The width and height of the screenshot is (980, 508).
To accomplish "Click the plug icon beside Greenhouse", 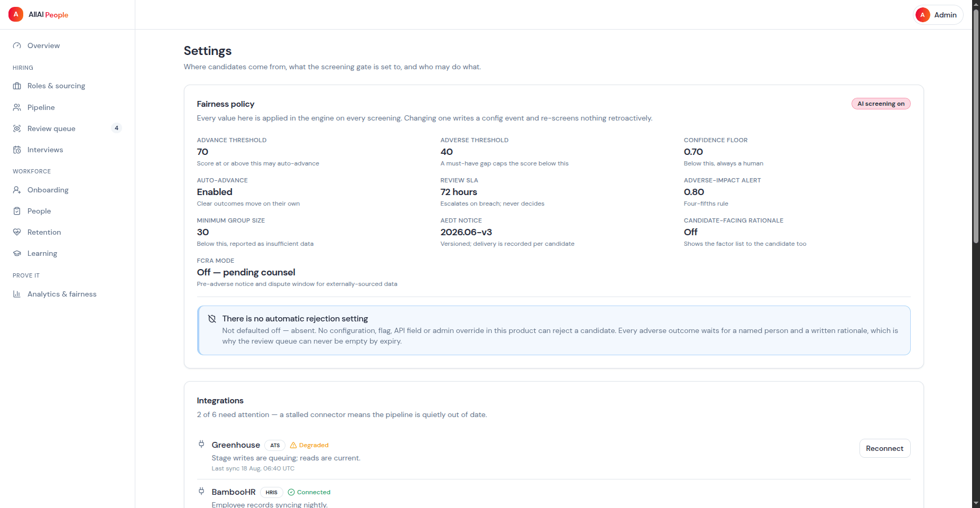I will (x=201, y=444).
